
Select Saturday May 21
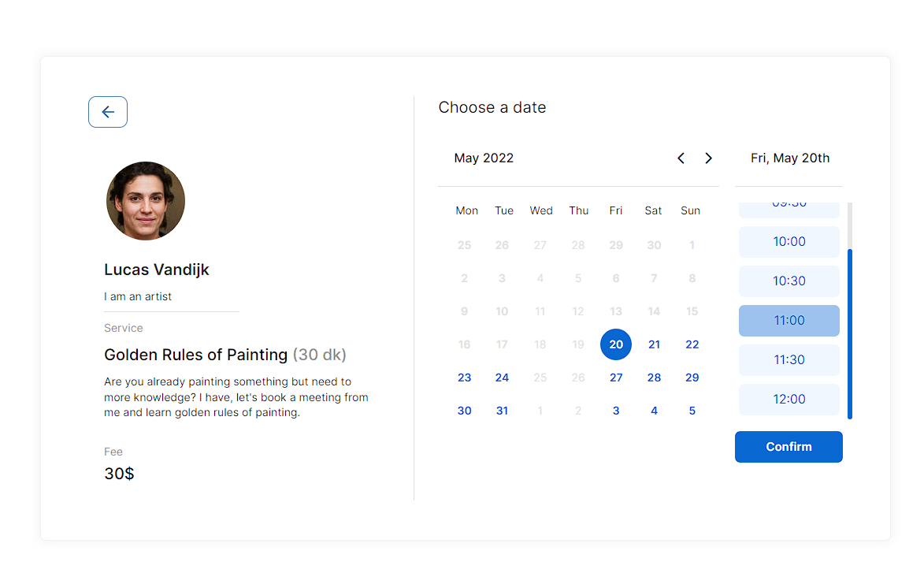654,344
